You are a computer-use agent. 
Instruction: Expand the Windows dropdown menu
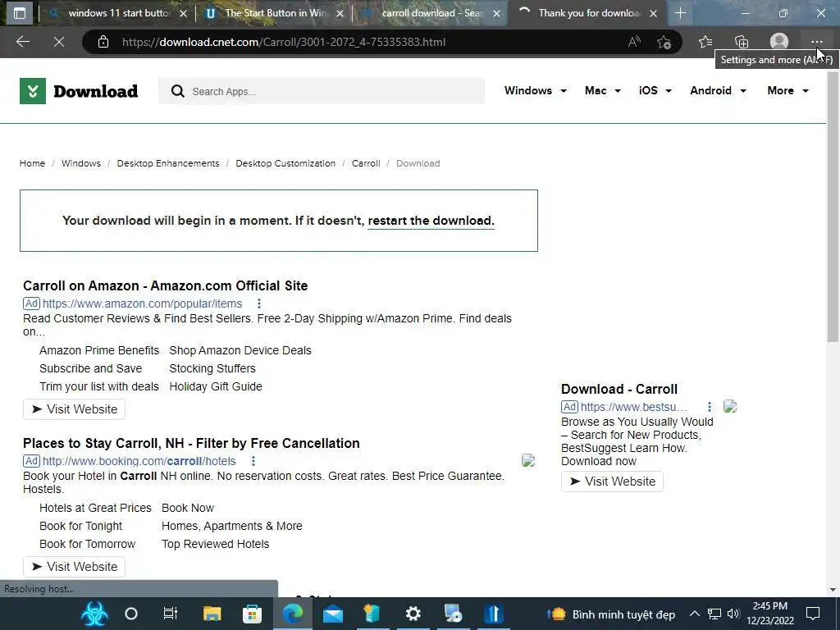(x=535, y=90)
